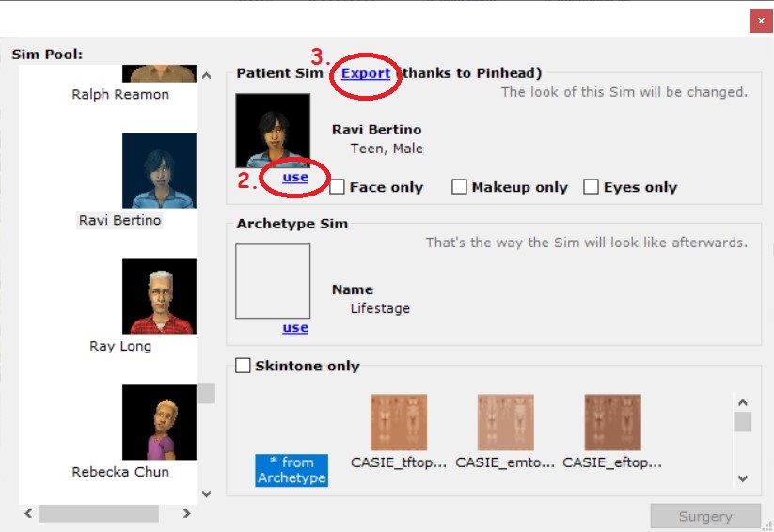
Task: Click the Ravi Bertino name label in Sim Pool
Action: click(120, 220)
